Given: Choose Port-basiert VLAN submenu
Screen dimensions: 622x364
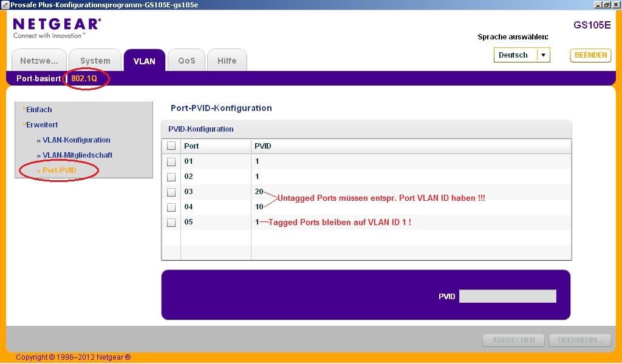Looking at the screenshot, I should [x=38, y=78].
